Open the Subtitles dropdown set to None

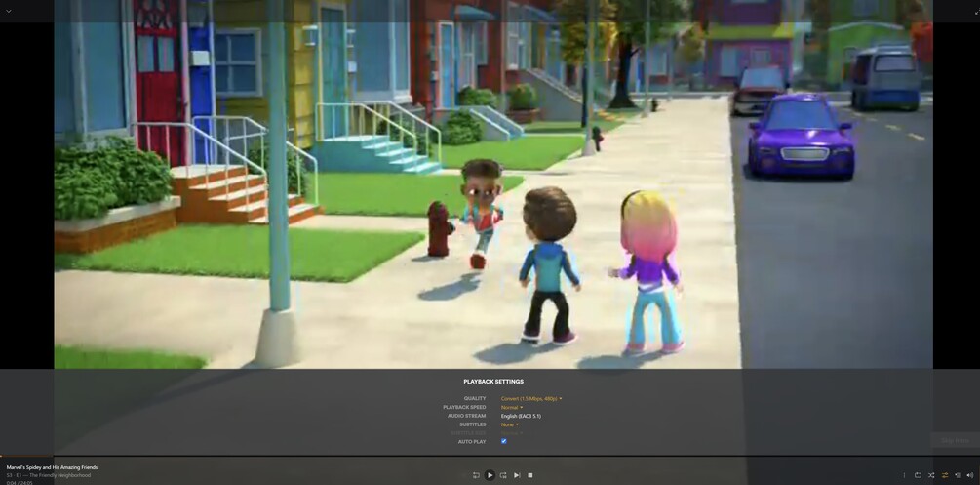pos(509,424)
